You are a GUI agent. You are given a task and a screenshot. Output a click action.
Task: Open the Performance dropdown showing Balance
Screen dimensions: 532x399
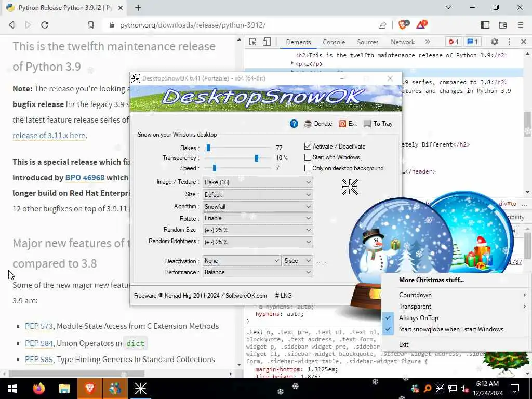tap(258, 272)
